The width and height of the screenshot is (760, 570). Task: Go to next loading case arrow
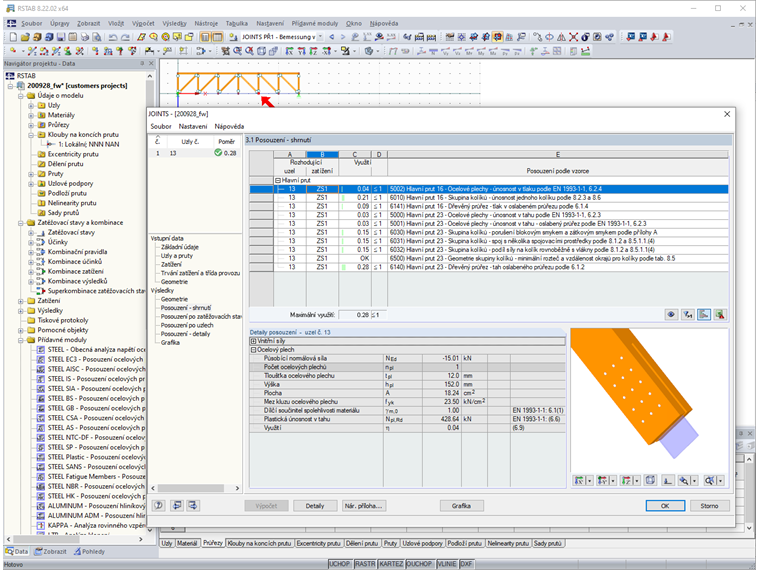tap(343, 37)
